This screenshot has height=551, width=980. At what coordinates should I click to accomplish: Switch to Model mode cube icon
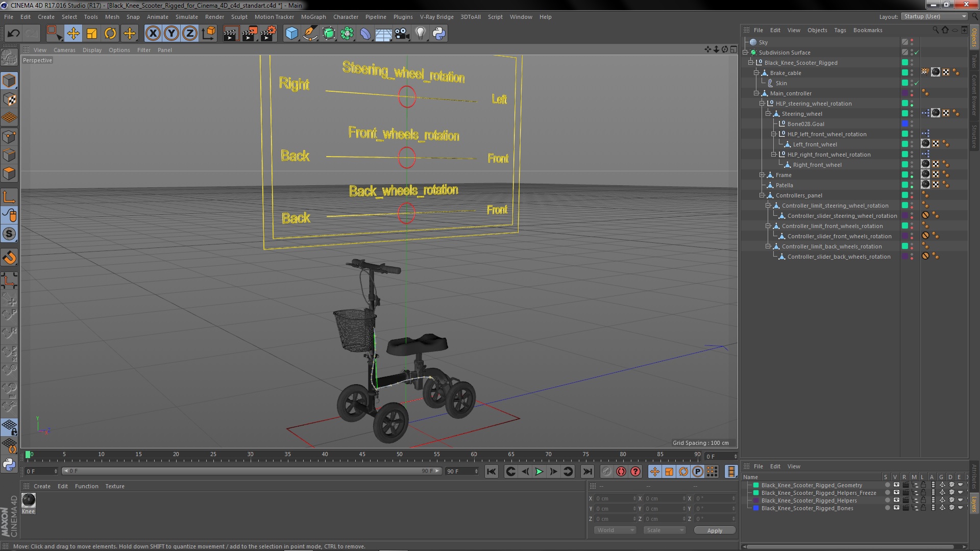click(9, 81)
